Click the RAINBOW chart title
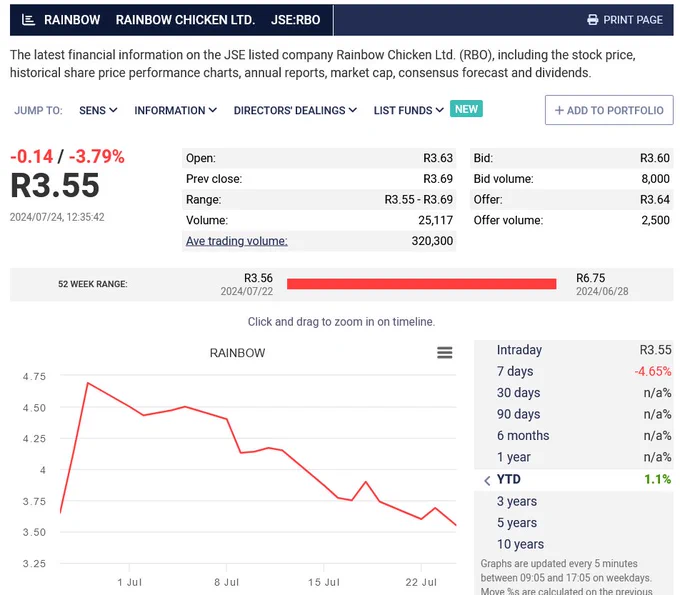The width and height of the screenshot is (680, 595). click(x=237, y=353)
